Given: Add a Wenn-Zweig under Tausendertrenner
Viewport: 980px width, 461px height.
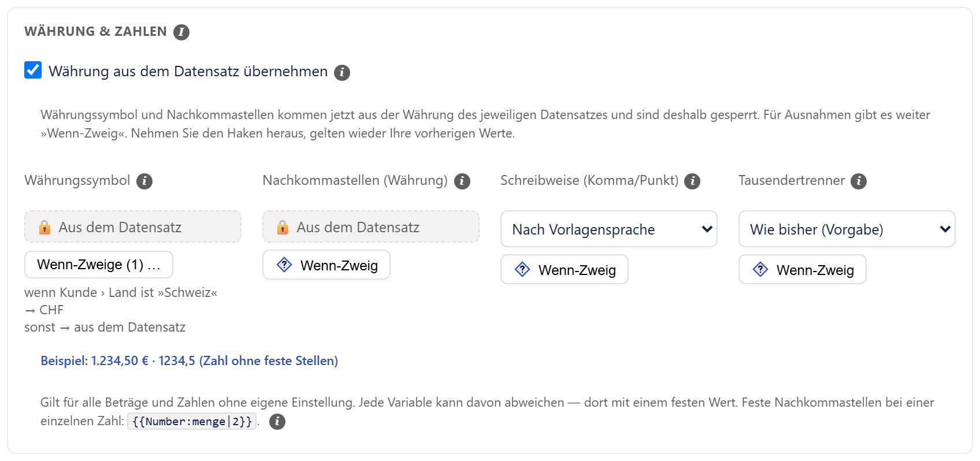Looking at the screenshot, I should coord(803,270).
